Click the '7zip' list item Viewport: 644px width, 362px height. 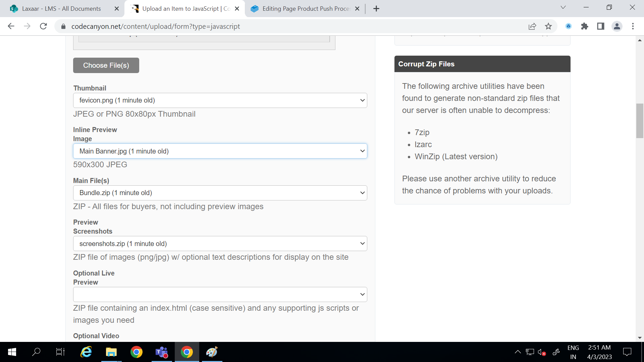422,132
